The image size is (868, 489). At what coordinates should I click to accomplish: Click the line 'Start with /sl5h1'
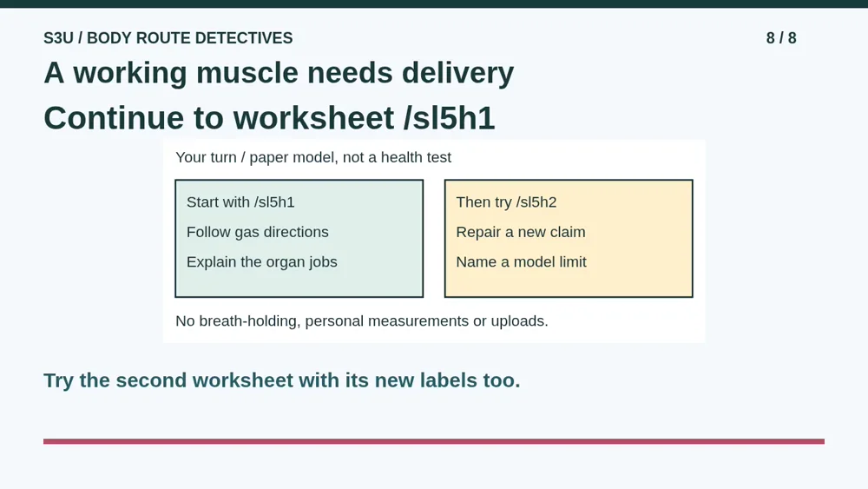240,202
